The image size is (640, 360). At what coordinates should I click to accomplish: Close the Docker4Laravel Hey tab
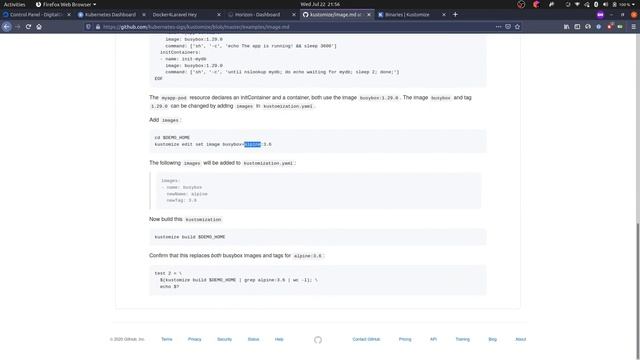(x=219, y=15)
